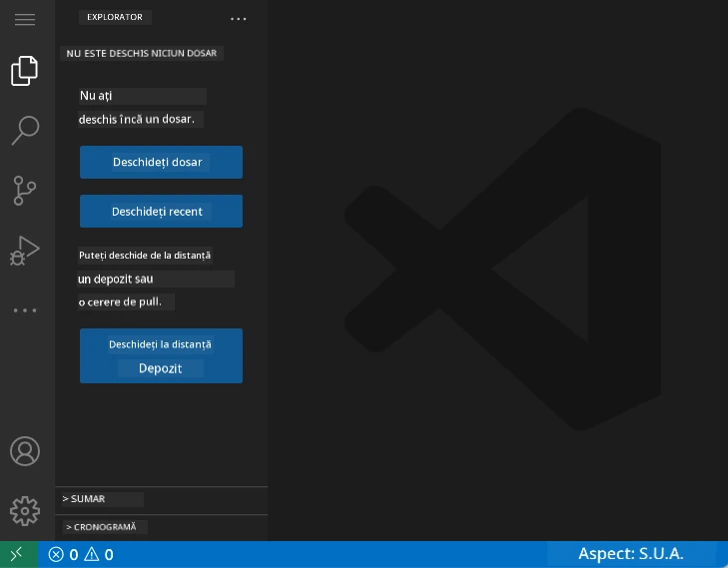The image size is (728, 568).
Task: Expand the SUMAR section
Action: [x=161, y=499]
